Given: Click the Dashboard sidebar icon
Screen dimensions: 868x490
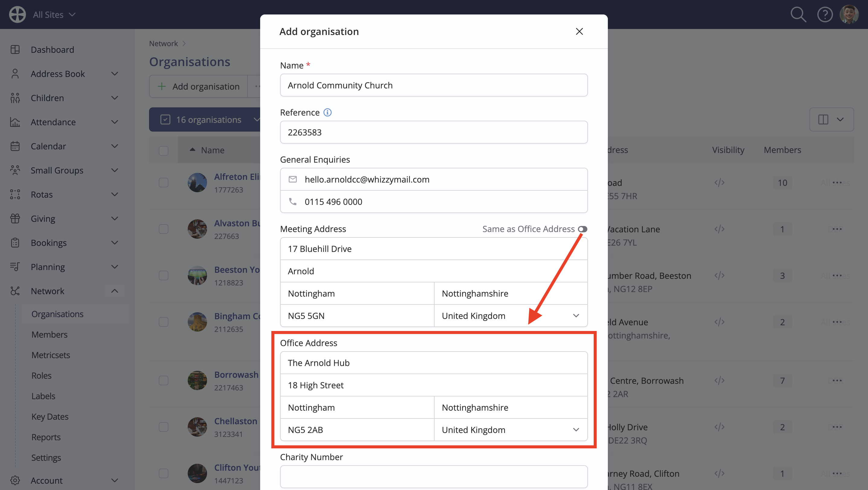Looking at the screenshot, I should 15,49.
